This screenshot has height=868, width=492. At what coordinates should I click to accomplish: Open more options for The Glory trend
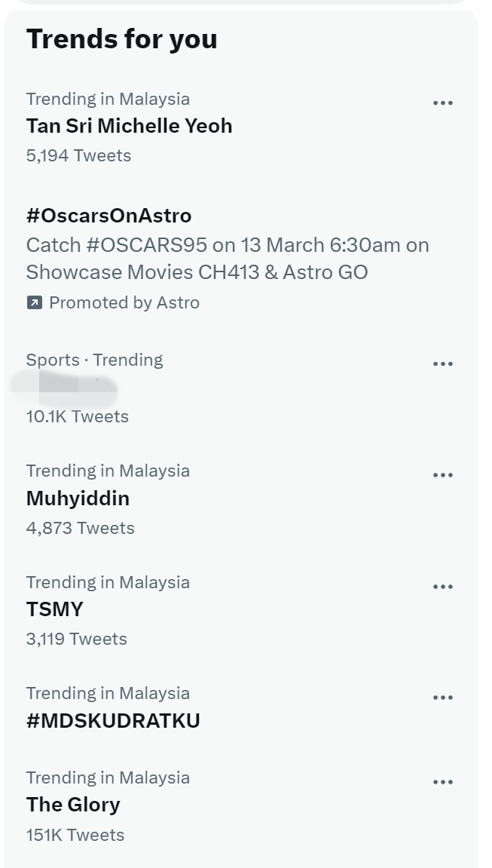coord(443,782)
